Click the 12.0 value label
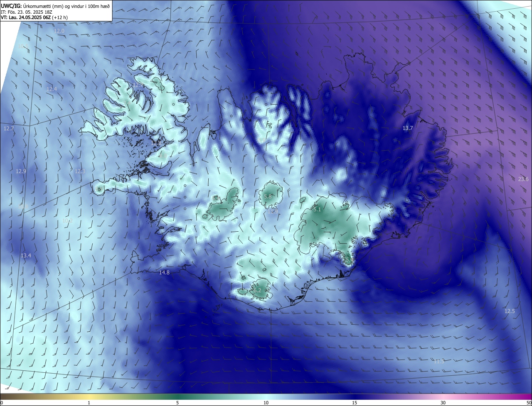Image resolution: width=532 pixels, height=406 pixels. pyautogui.click(x=59, y=31)
